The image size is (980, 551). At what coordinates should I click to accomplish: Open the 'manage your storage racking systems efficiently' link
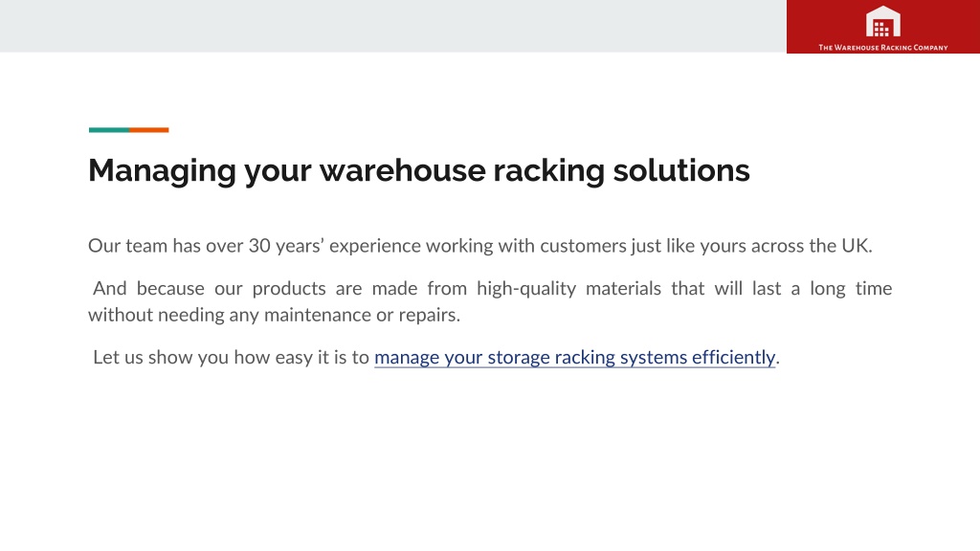(574, 358)
